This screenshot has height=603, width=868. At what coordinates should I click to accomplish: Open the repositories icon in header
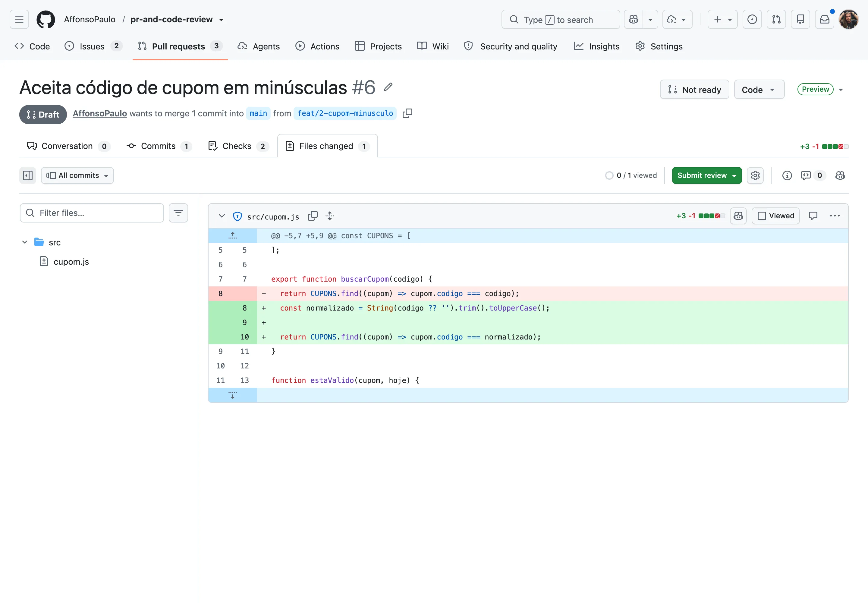(x=800, y=19)
